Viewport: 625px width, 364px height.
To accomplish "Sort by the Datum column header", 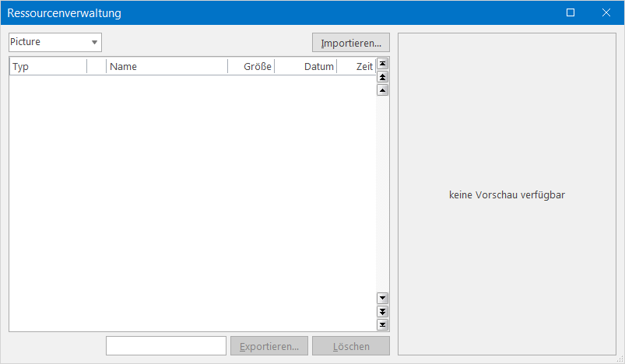I will [305, 67].
